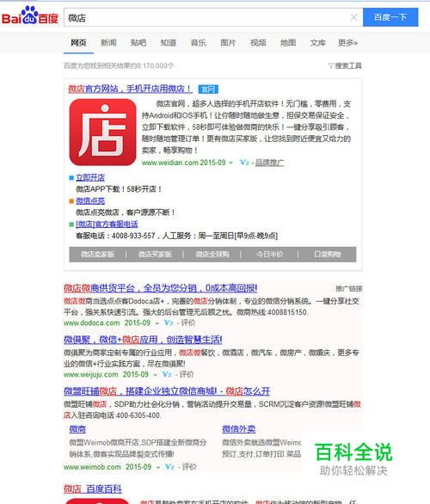The width and height of the screenshot is (430, 504).
Task: Click the Baidu paw logo
Action: (x=30, y=15)
